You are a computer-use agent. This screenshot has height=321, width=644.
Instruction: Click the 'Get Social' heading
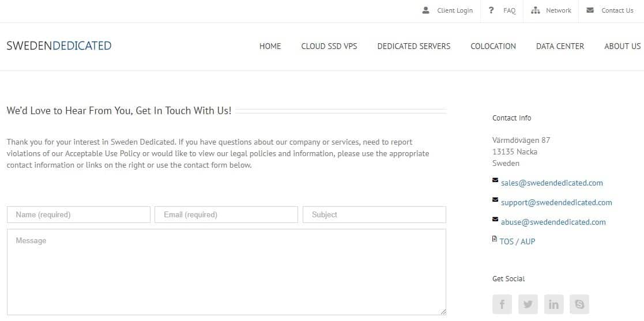coord(509,279)
